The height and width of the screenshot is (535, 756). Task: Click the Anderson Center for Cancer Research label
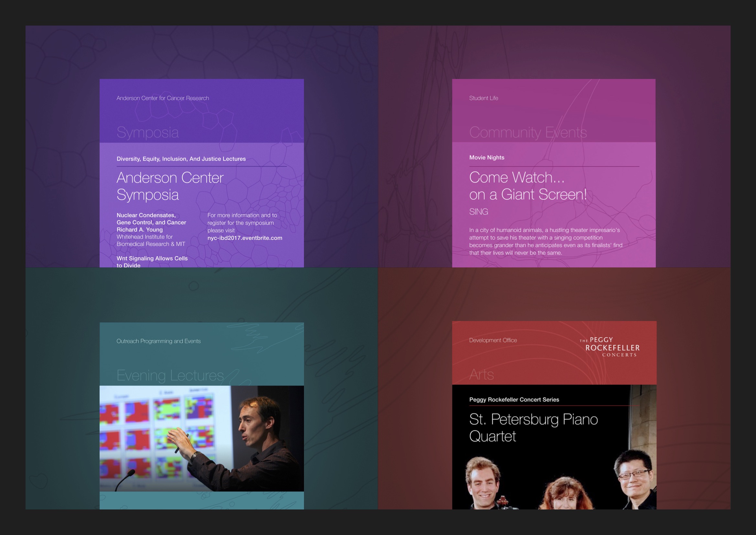163,98
